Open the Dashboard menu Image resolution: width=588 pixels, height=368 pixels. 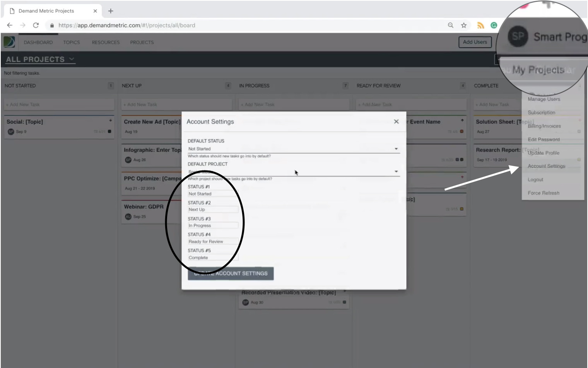click(x=38, y=42)
